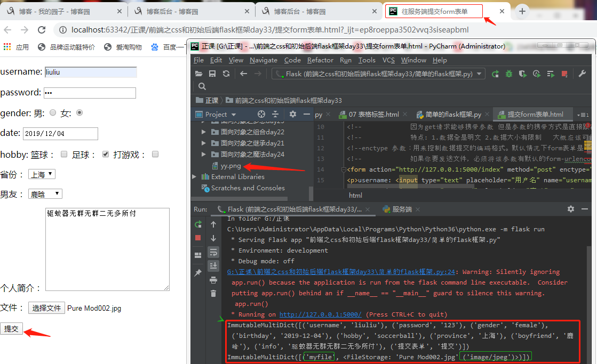The image size is (597, 364).
Task: Check the 篮球 hobby checkbox
Action: click(64, 154)
